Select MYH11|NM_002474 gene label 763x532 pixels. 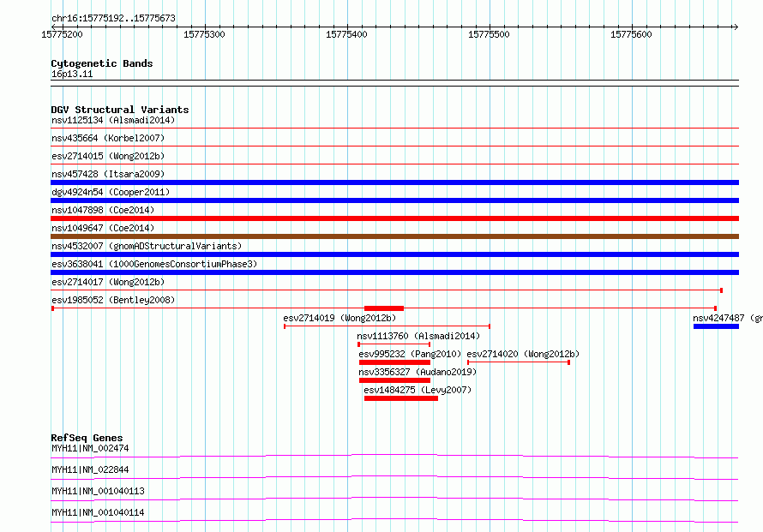[x=90, y=448]
